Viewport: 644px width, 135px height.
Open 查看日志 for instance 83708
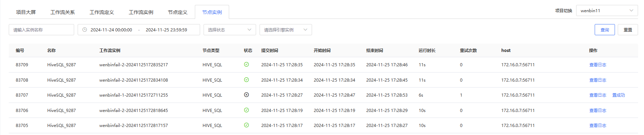(x=598, y=80)
